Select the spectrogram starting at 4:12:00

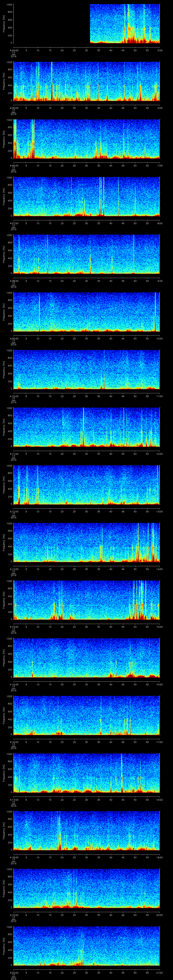(87, 485)
